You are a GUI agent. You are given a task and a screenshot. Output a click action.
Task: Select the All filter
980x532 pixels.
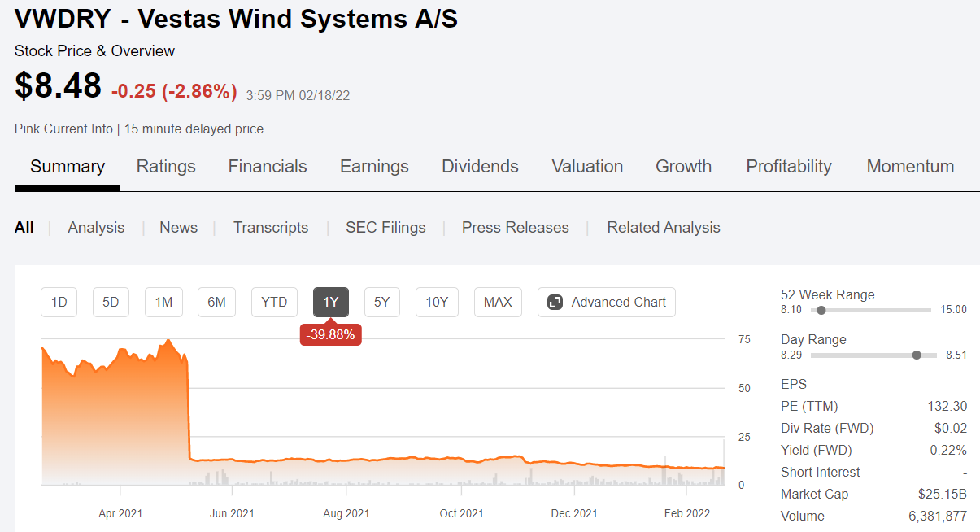(24, 228)
